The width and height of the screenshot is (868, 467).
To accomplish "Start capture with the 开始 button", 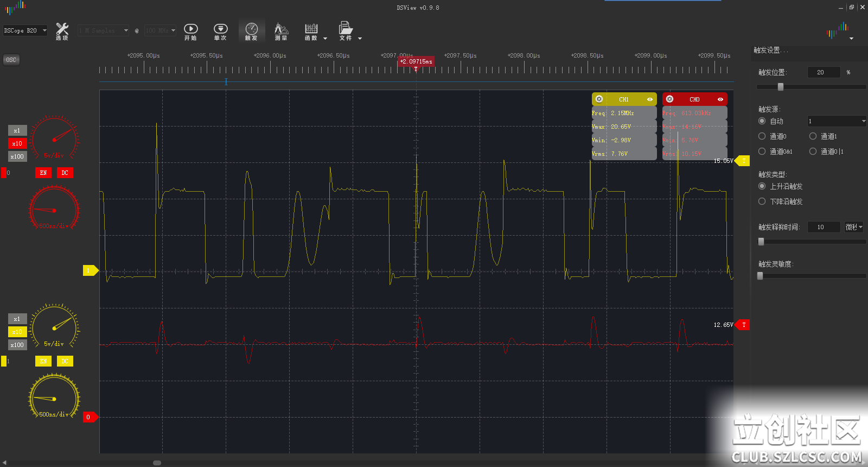I will [x=190, y=31].
